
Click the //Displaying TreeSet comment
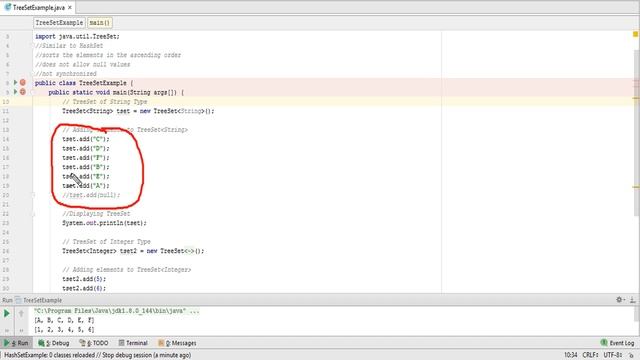pos(96,214)
